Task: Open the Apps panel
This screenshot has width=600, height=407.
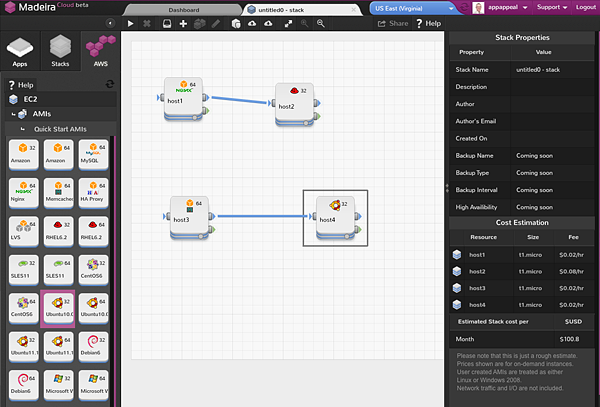Action: (x=20, y=51)
